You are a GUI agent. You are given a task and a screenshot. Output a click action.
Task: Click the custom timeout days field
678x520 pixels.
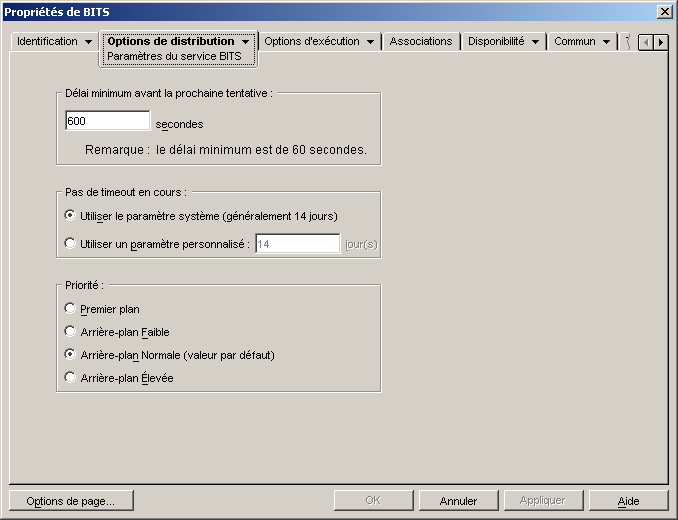click(x=297, y=244)
